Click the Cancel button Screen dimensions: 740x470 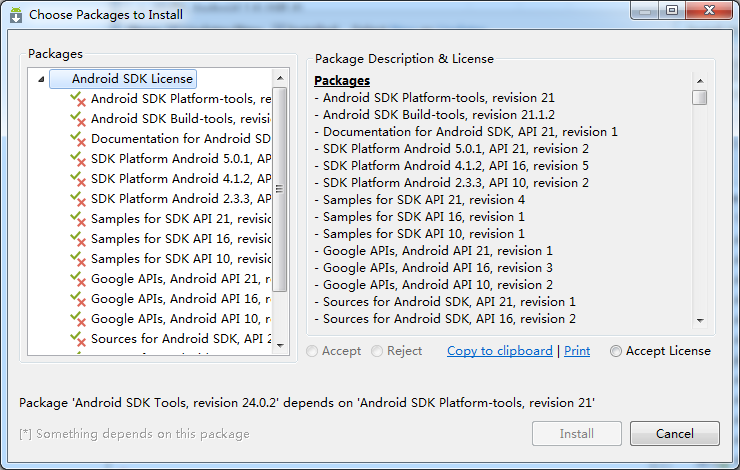pyautogui.click(x=675, y=434)
